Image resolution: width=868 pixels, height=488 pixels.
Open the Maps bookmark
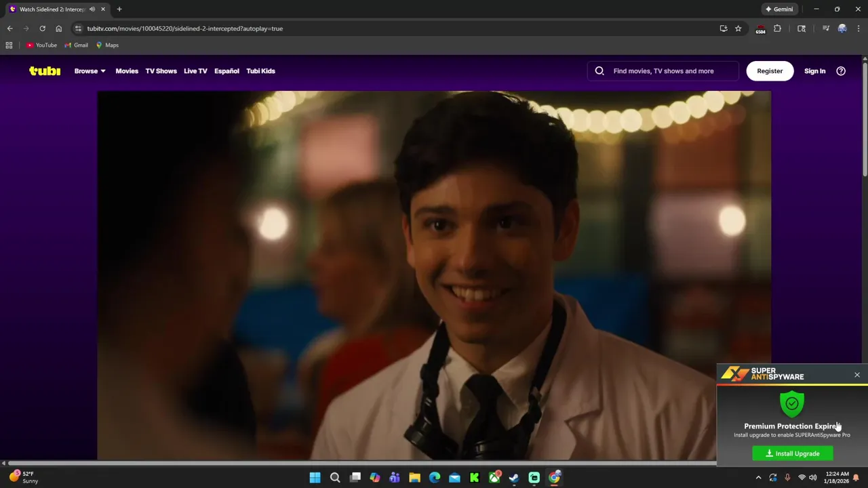107,45
